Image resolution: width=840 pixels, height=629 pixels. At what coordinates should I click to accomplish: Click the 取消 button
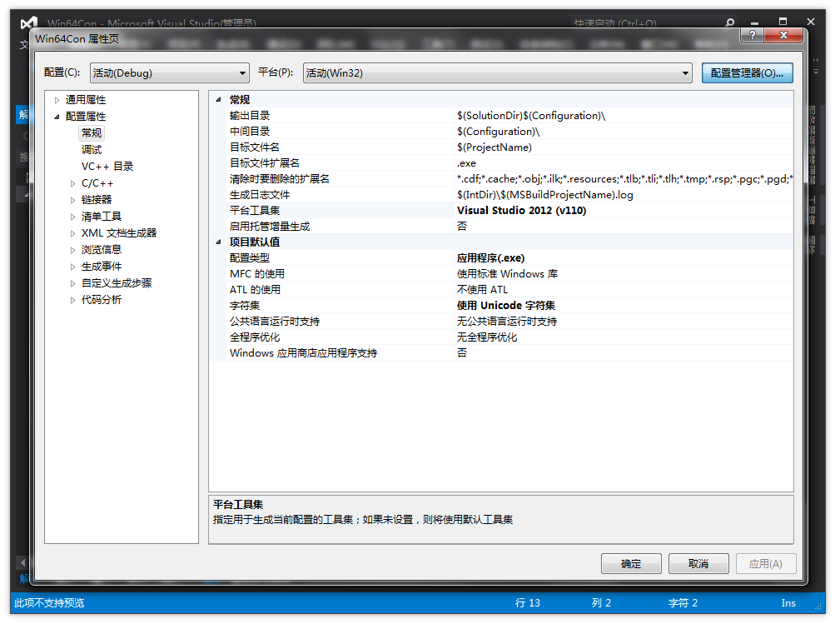pos(698,564)
